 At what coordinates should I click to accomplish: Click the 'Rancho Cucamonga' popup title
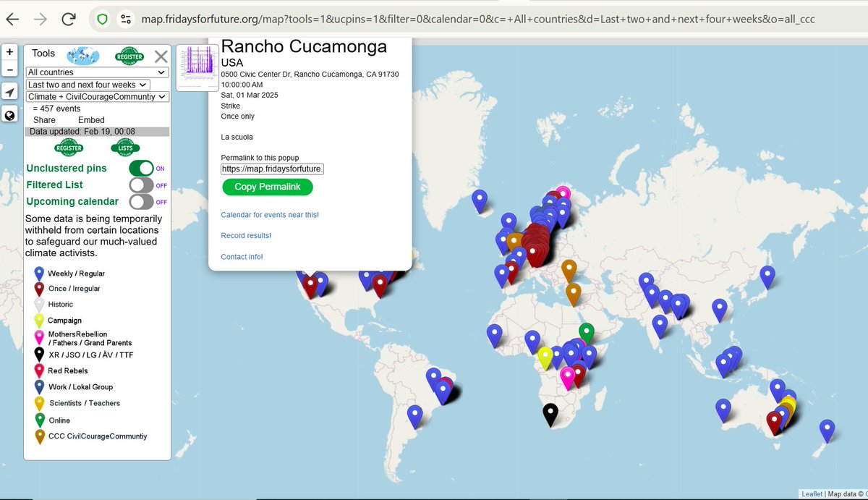click(304, 46)
